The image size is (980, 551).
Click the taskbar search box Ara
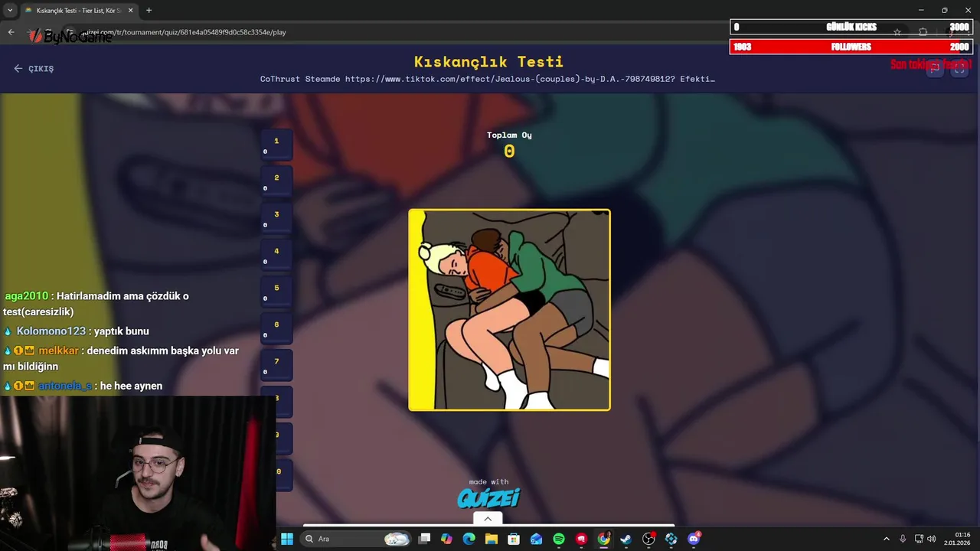pyautogui.click(x=357, y=539)
